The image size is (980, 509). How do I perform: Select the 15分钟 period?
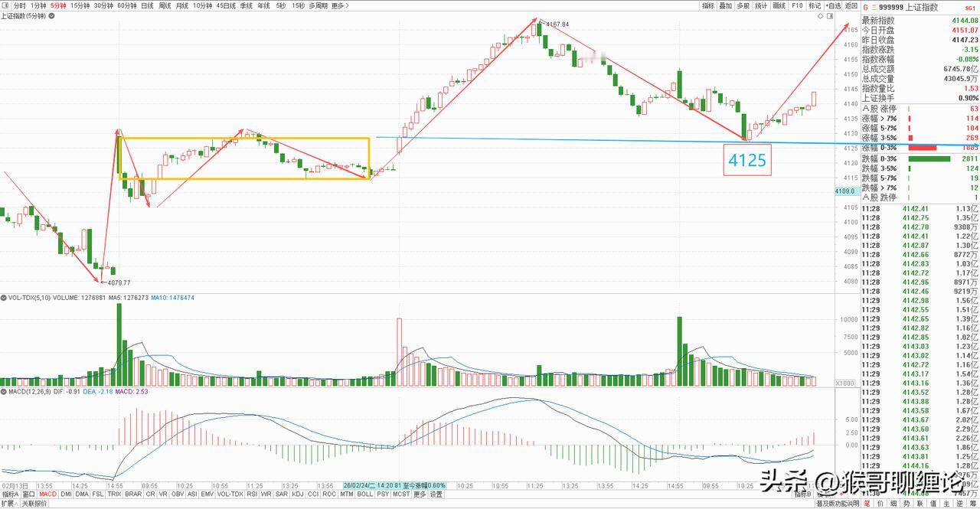pos(80,5)
